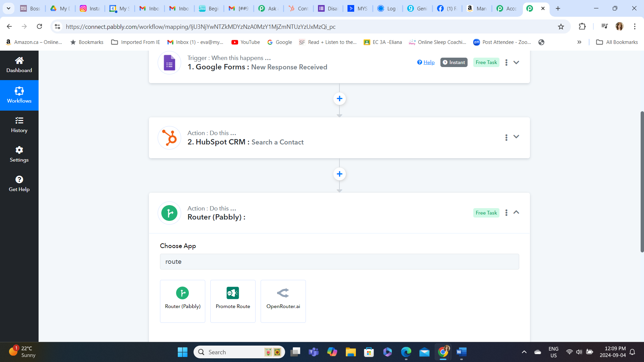Open the Google Forms step options menu
The height and width of the screenshot is (362, 644).
click(x=506, y=62)
